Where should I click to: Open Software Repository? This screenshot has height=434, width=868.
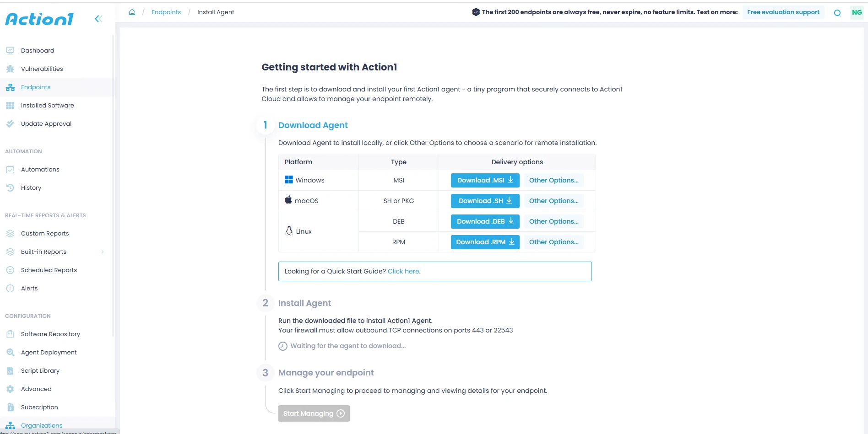click(50, 334)
